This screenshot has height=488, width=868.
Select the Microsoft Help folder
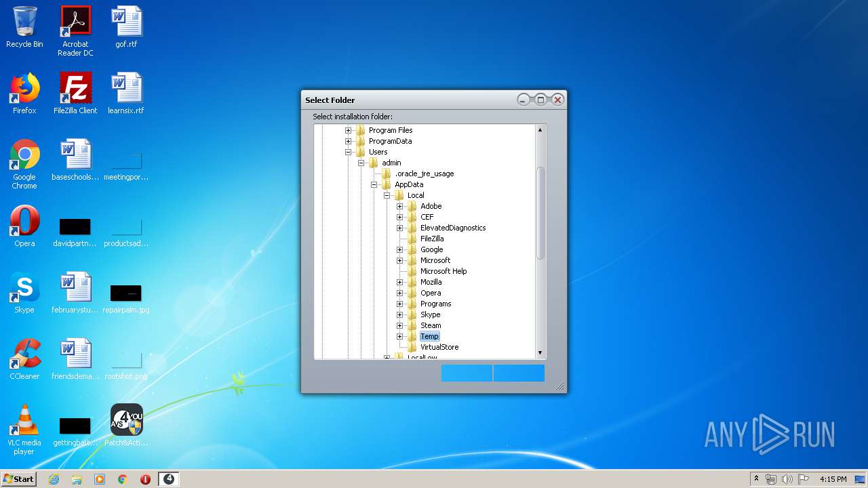[x=443, y=271]
